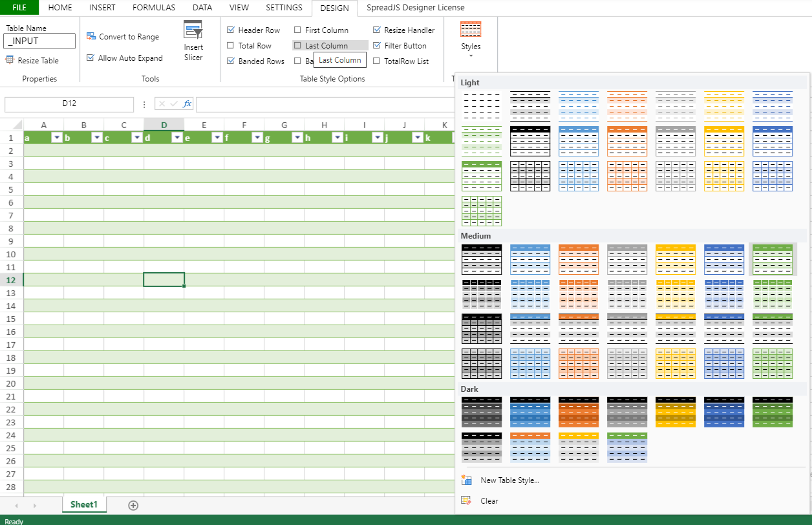Check the Allow Auto Expand option
Image resolution: width=812 pixels, height=525 pixels.
tap(91, 58)
